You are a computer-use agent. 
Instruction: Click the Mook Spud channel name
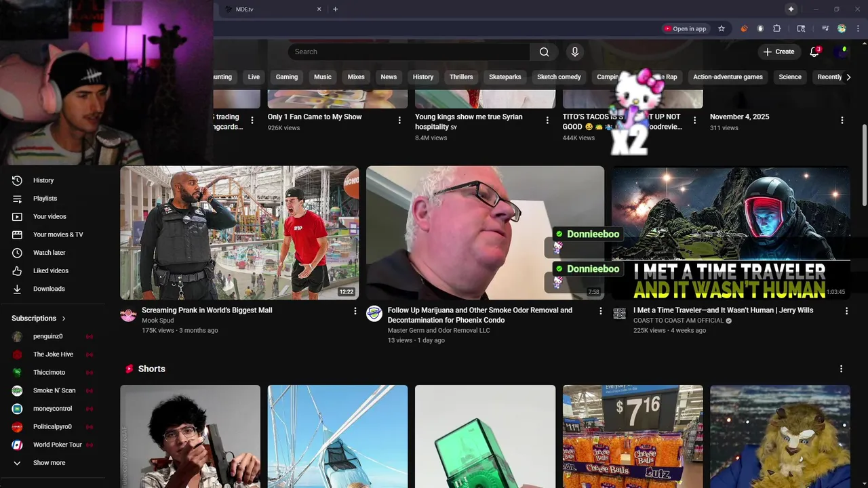click(x=157, y=321)
